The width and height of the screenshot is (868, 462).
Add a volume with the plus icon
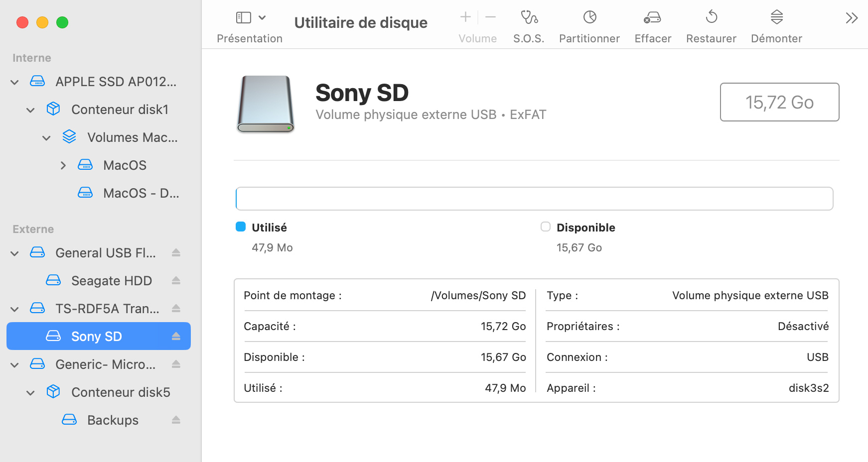point(465,17)
